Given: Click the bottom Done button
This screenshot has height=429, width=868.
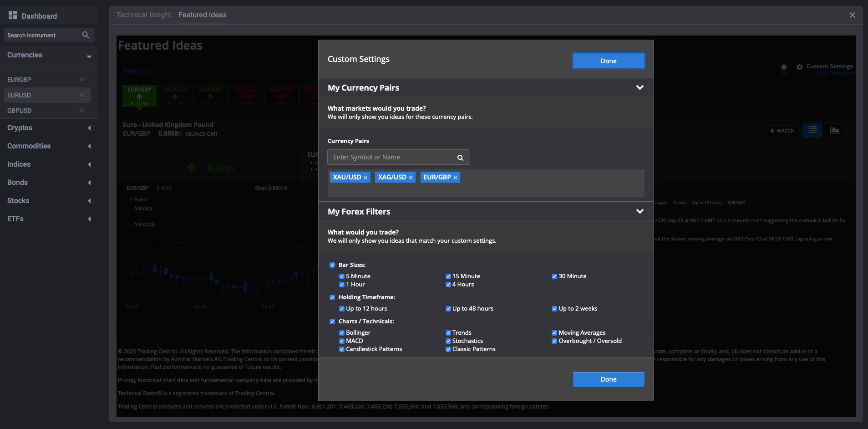Looking at the screenshot, I should [609, 379].
